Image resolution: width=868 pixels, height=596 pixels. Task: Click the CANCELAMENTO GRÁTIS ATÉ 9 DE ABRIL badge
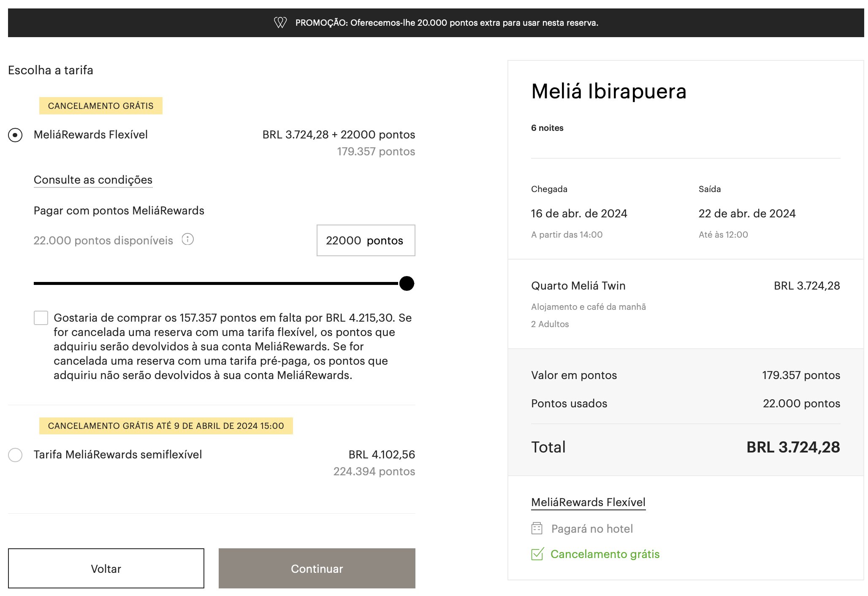pos(166,426)
